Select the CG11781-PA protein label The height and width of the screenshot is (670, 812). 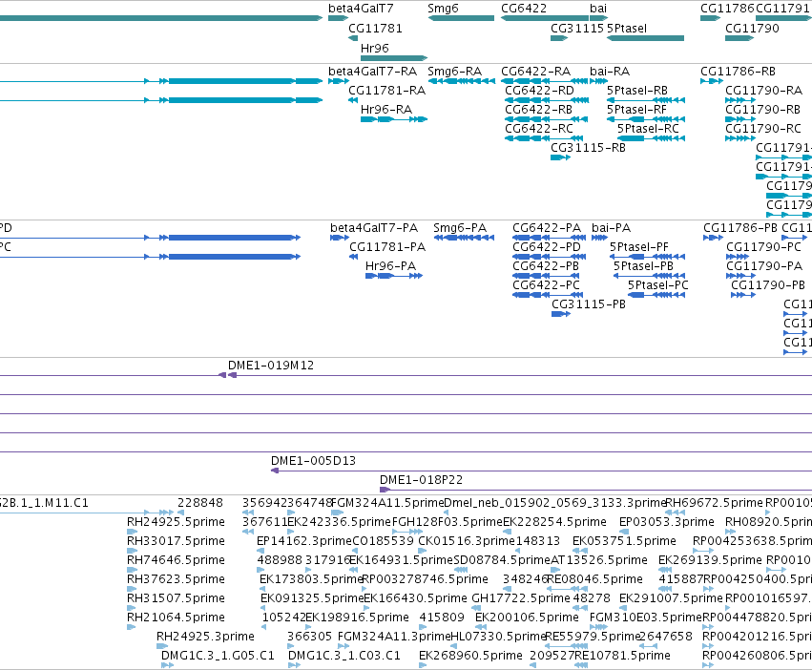tap(387, 247)
